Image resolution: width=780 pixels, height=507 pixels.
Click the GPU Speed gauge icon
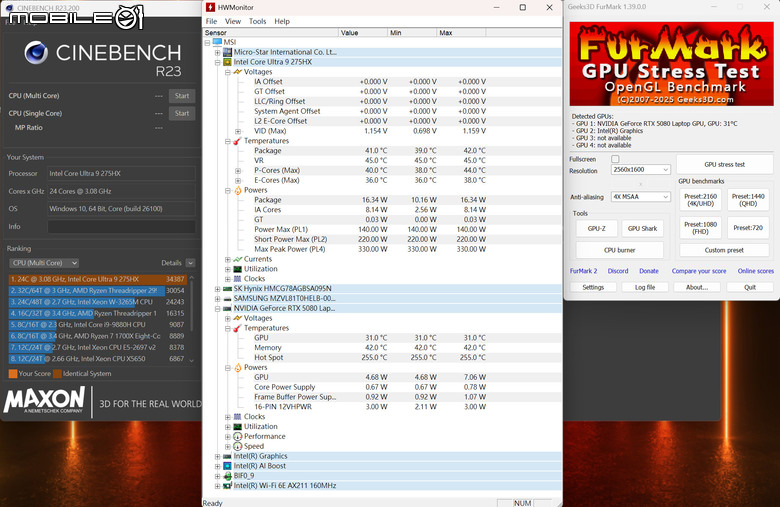[x=237, y=446]
